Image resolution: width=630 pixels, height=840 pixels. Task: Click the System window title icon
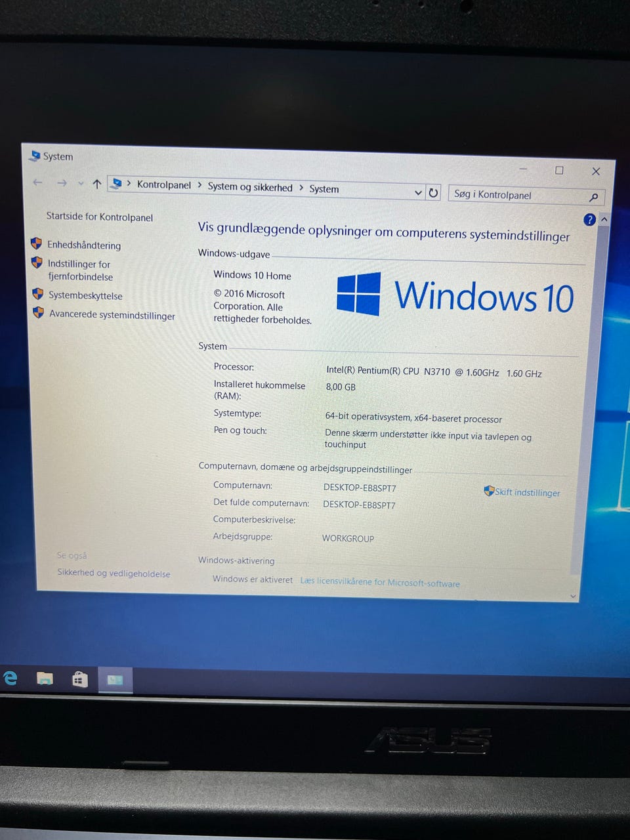(x=35, y=156)
